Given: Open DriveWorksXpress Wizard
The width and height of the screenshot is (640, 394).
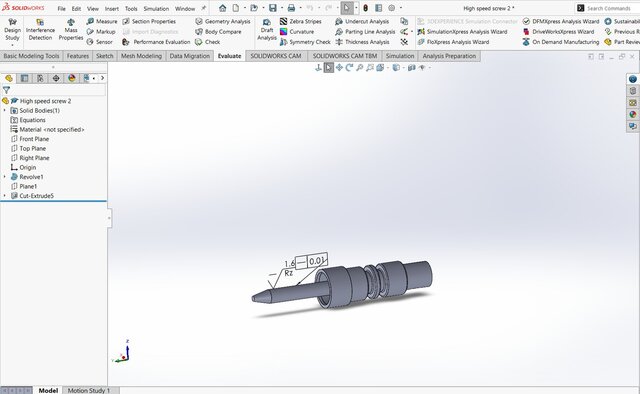Looking at the screenshot, I should [x=559, y=31].
